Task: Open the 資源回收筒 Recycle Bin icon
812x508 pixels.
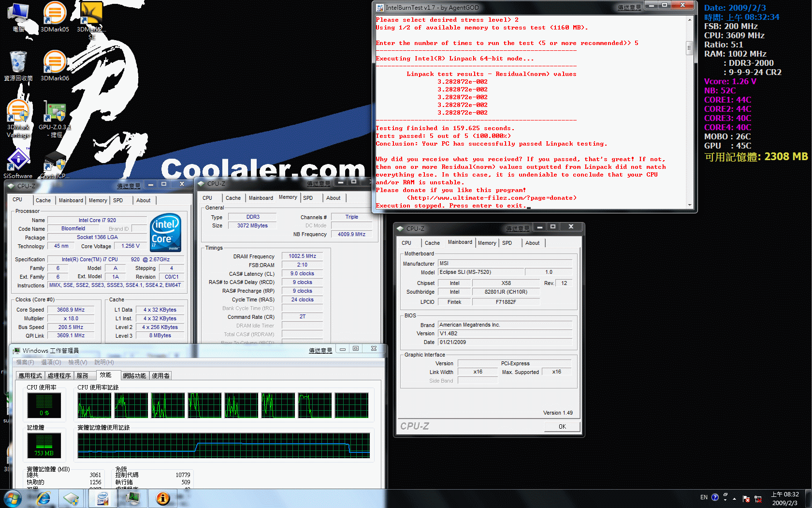Action: click(x=18, y=66)
